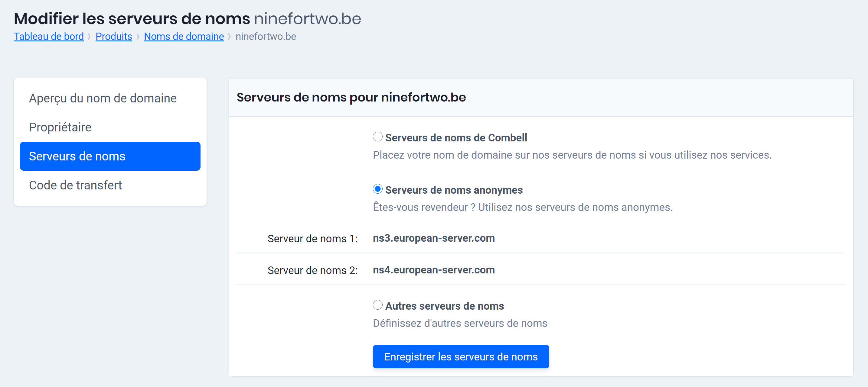
Task: Select "Aperçu du nom de domaine" in sidebar
Action: click(x=103, y=98)
